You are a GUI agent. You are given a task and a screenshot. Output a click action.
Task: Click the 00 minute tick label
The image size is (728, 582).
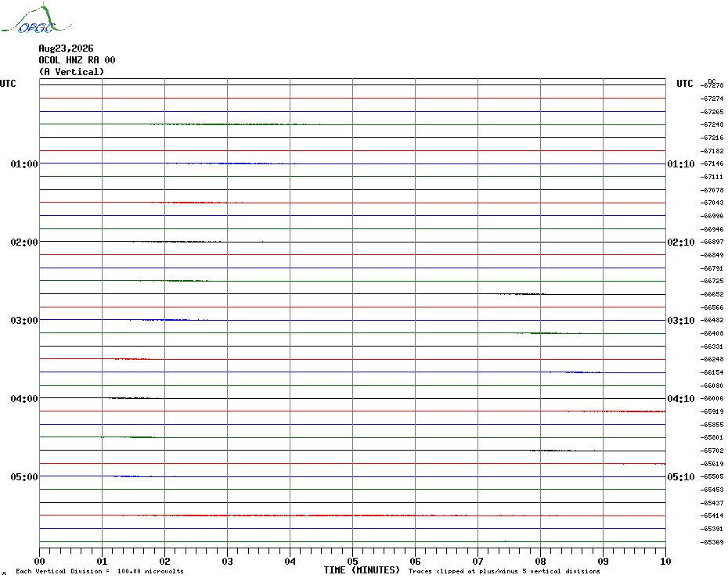(39, 561)
